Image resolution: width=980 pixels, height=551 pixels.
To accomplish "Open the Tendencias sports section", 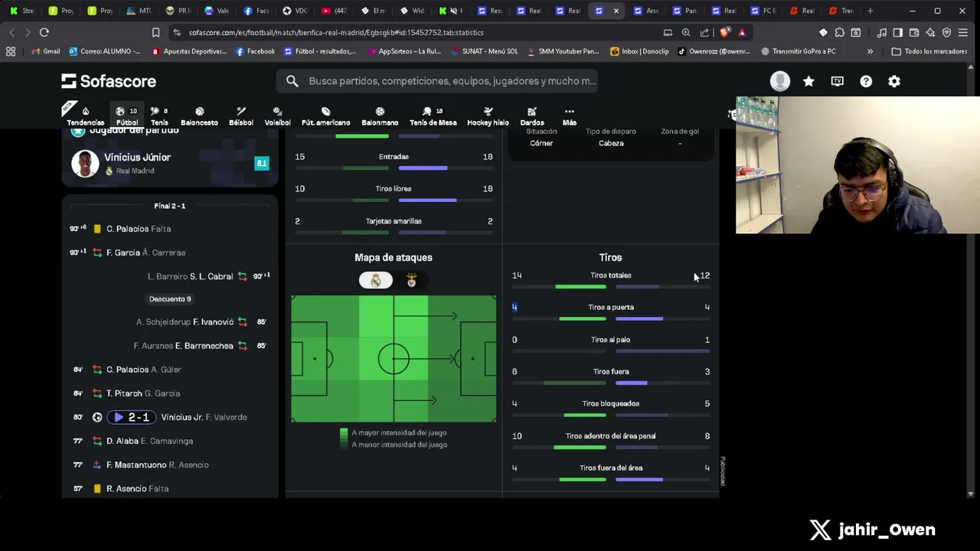I will [85, 116].
